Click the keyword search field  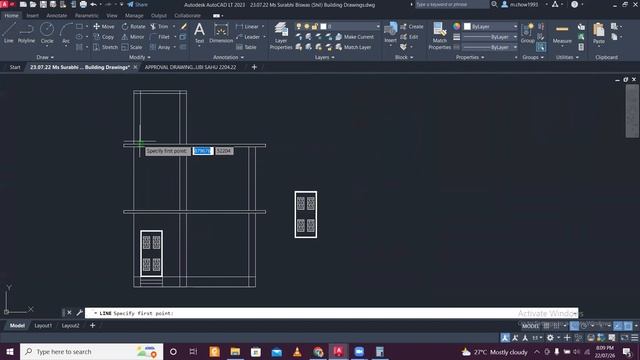pos(452,4)
